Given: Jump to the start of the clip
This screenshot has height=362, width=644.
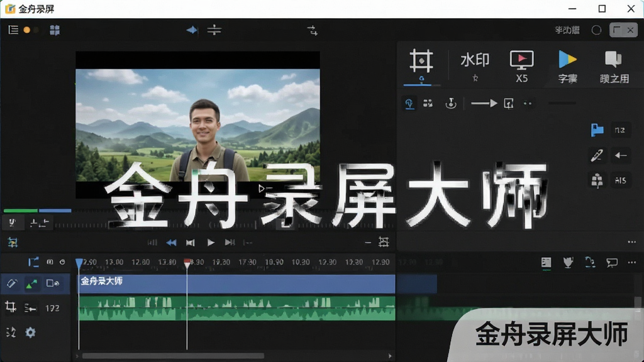Looking at the screenshot, I should click(152, 243).
